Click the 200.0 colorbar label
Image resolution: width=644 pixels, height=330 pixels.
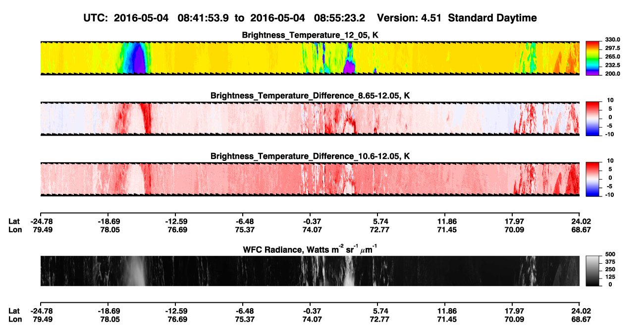tap(612, 73)
